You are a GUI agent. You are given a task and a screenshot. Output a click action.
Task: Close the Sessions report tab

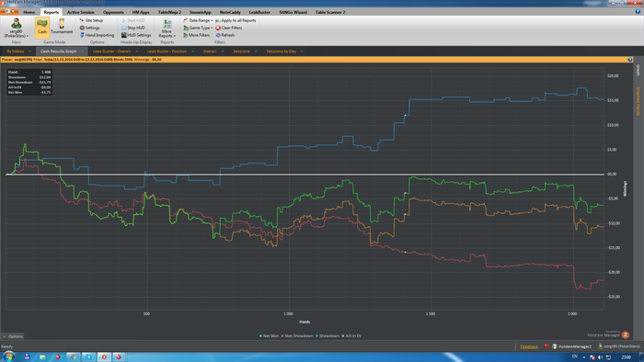point(256,51)
